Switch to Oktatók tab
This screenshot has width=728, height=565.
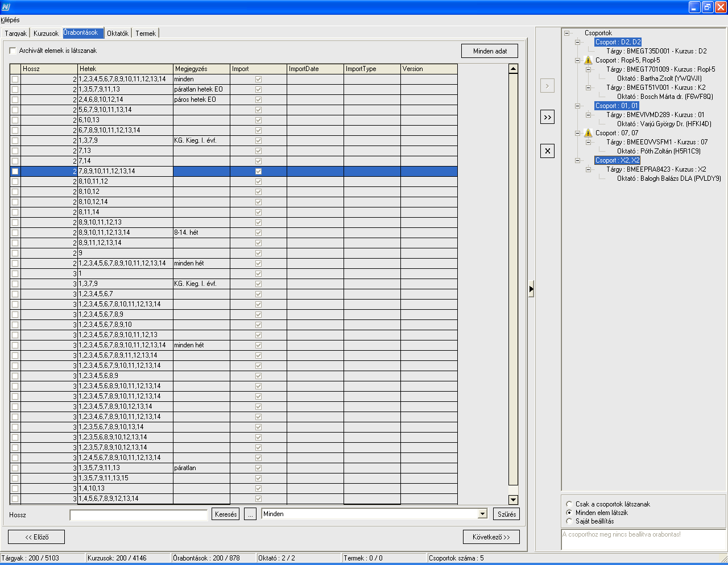(118, 34)
